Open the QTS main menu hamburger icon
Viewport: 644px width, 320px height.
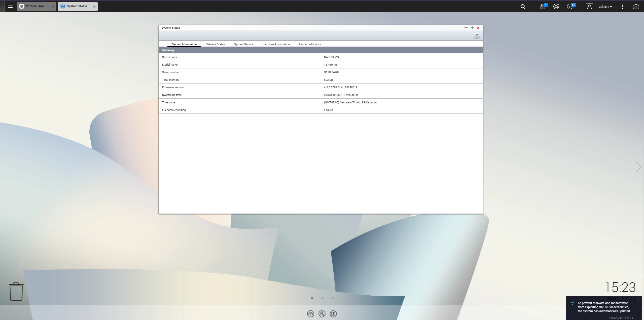pos(10,6)
